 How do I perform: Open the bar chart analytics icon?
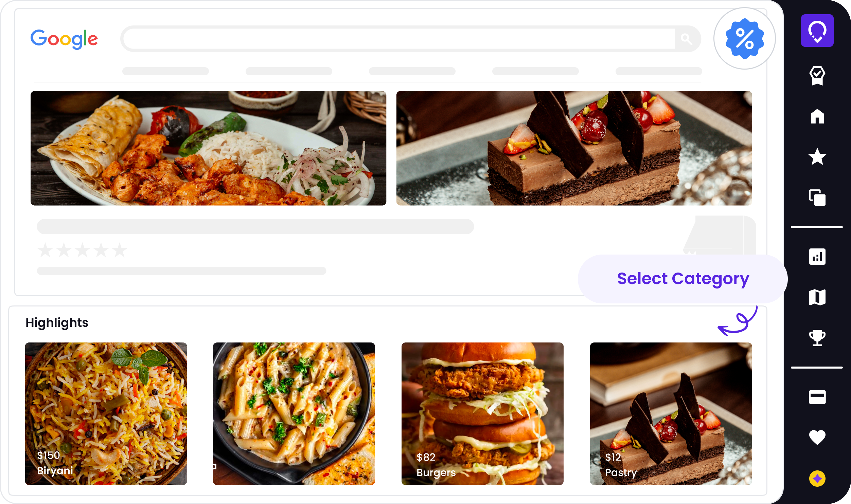(817, 257)
